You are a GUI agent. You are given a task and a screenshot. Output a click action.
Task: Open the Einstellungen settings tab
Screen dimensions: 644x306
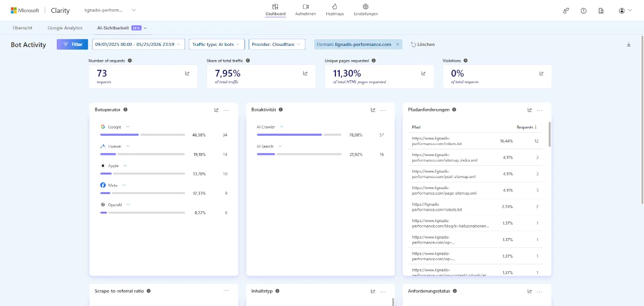click(365, 10)
